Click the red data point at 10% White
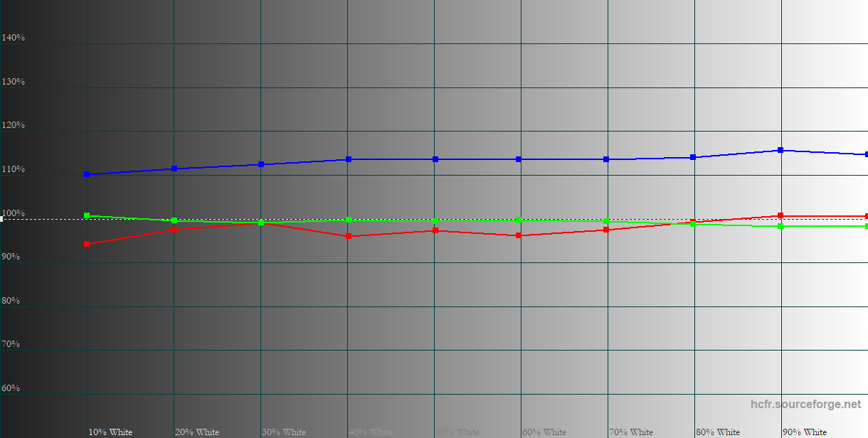 (x=87, y=244)
